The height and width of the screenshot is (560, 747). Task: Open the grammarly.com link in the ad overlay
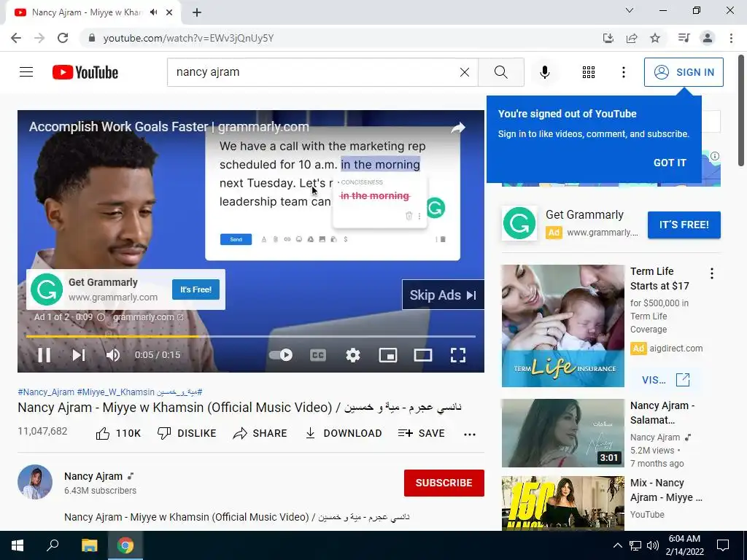tap(147, 317)
